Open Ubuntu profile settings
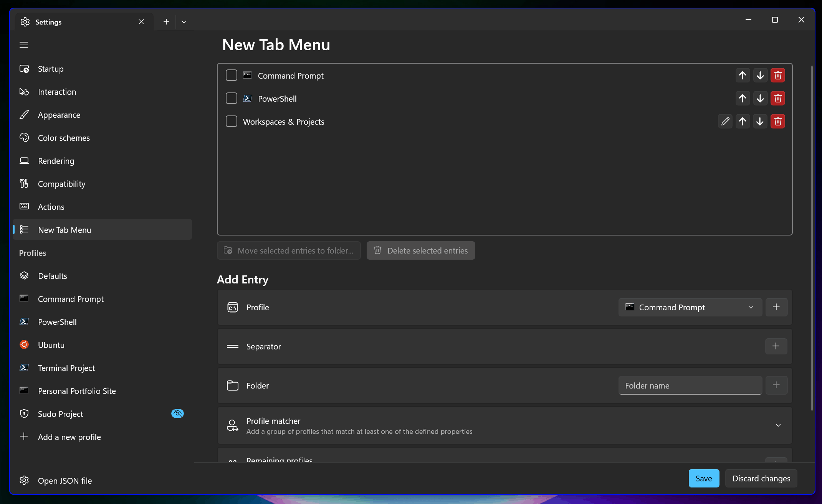822x504 pixels. (x=102, y=345)
